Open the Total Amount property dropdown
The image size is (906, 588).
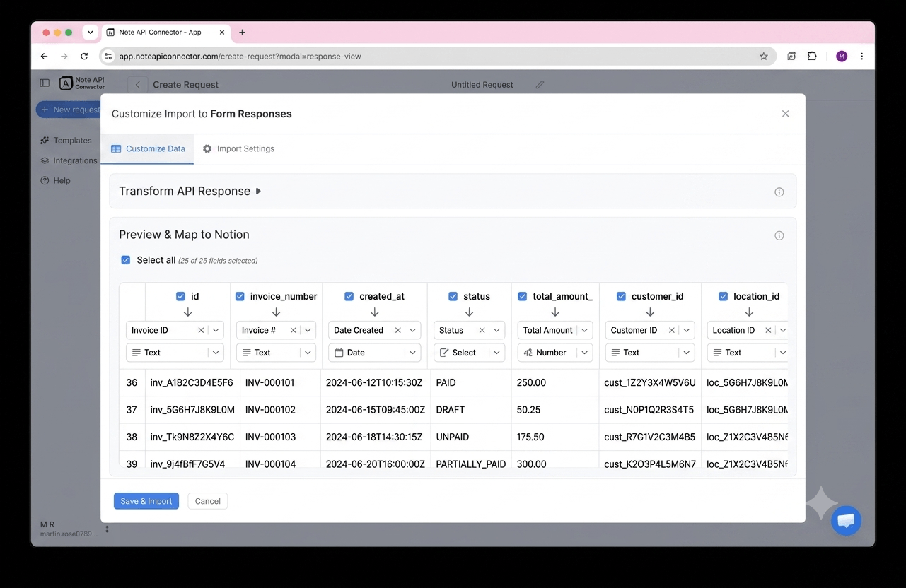pyautogui.click(x=555, y=330)
